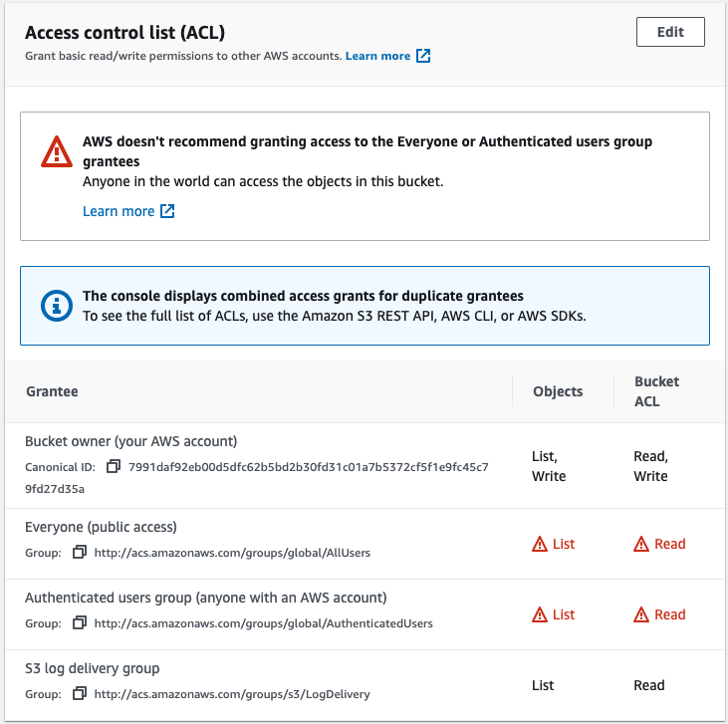The image size is (728, 724).
Task: Click the Edit button for ACL
Action: pos(670,32)
